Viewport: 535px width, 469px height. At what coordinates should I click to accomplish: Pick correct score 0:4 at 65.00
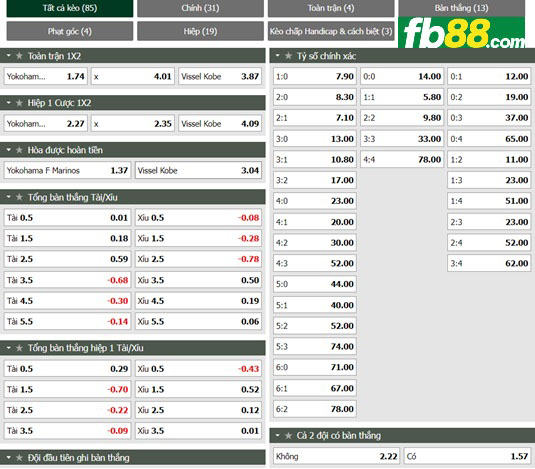pyautogui.click(x=489, y=139)
